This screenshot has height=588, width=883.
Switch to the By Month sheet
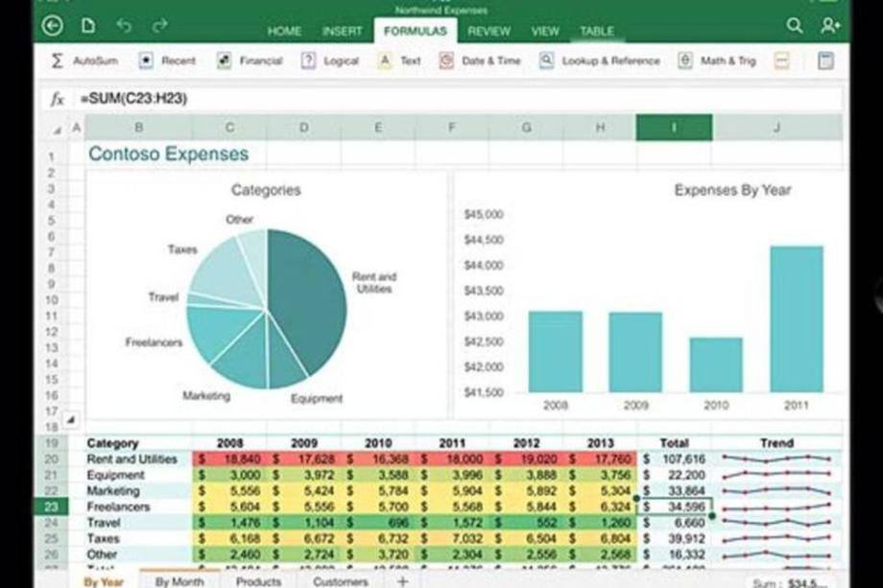(x=179, y=580)
